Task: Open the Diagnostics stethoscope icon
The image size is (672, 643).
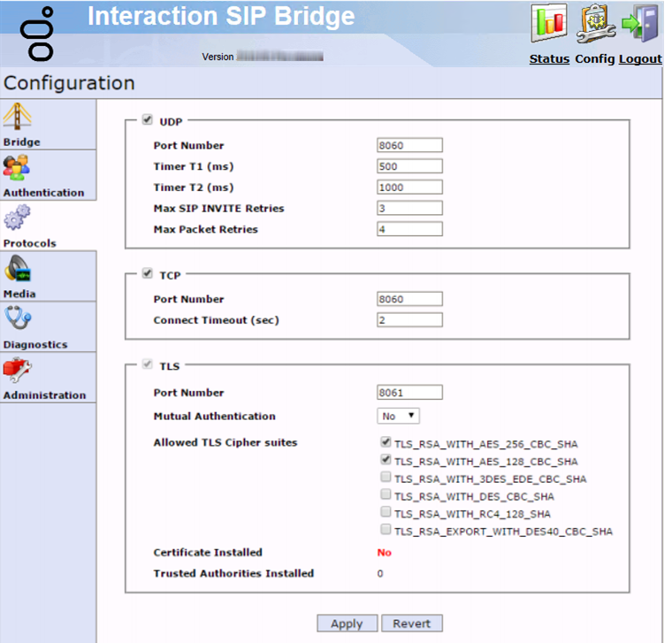Action: point(18,319)
